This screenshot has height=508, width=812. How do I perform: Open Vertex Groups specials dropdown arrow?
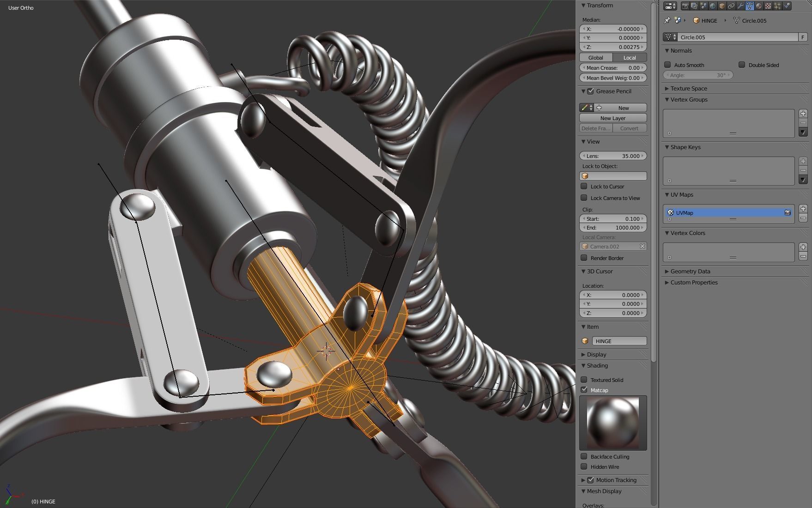803,133
